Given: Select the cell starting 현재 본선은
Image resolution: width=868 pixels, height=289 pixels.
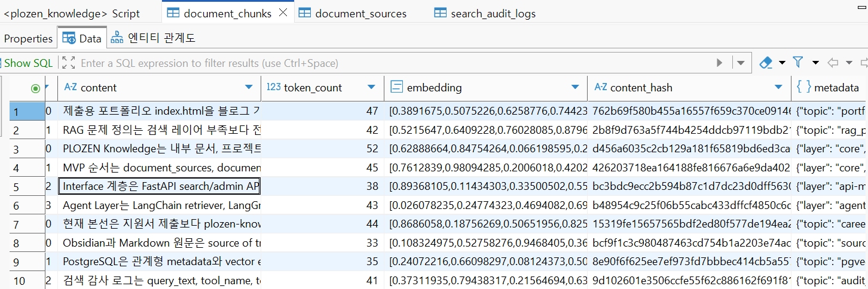Looking at the screenshot, I should (160, 224).
